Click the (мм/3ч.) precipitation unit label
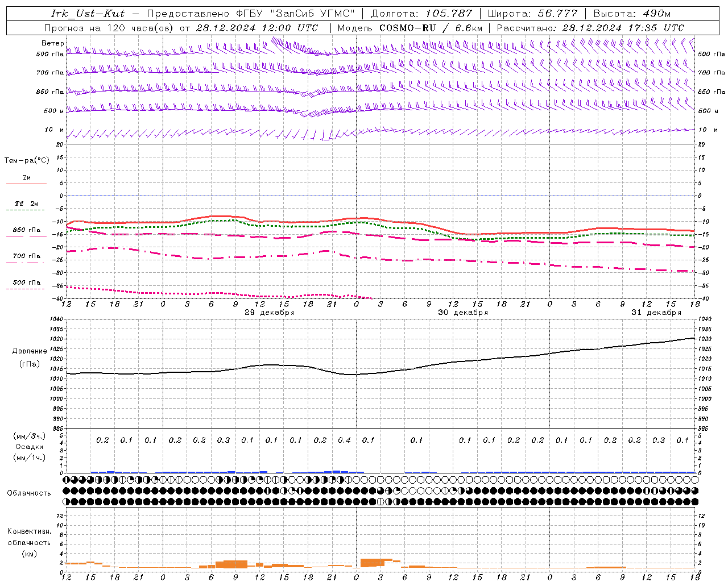 (x=30, y=436)
